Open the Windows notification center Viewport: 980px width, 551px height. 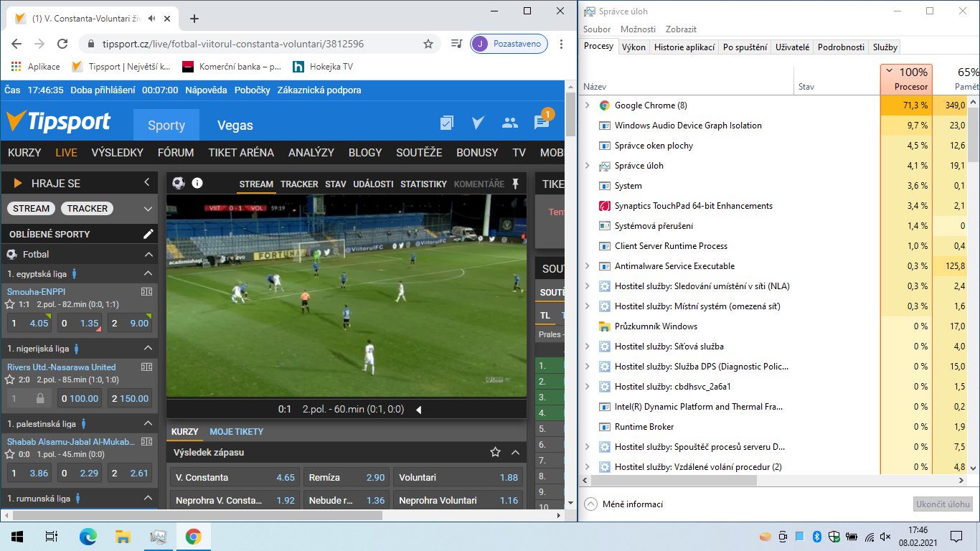[956, 537]
